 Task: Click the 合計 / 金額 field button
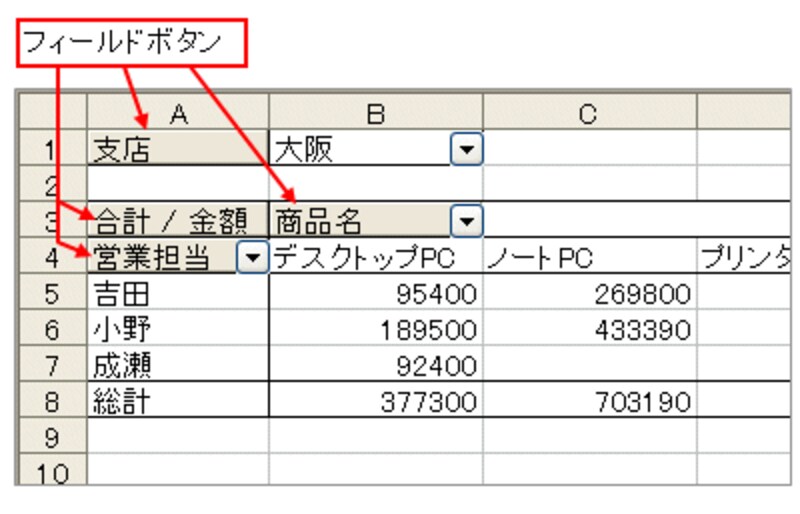tap(178, 220)
